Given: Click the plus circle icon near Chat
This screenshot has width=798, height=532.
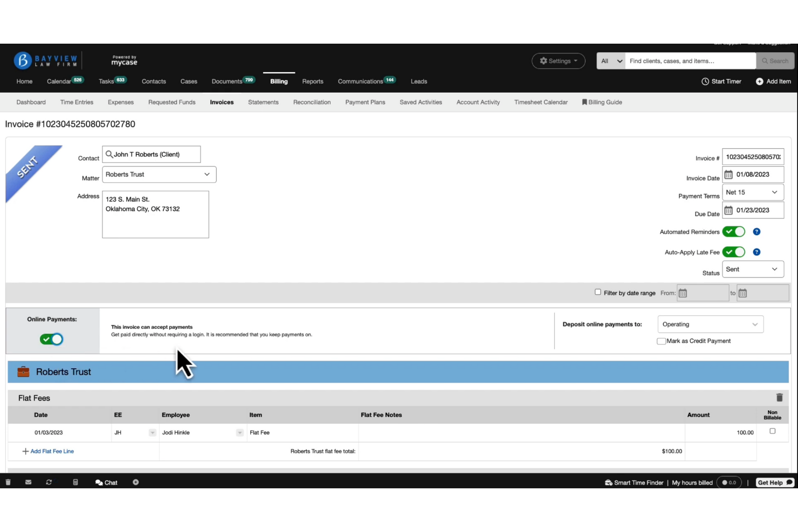Looking at the screenshot, I should pyautogui.click(x=135, y=482).
